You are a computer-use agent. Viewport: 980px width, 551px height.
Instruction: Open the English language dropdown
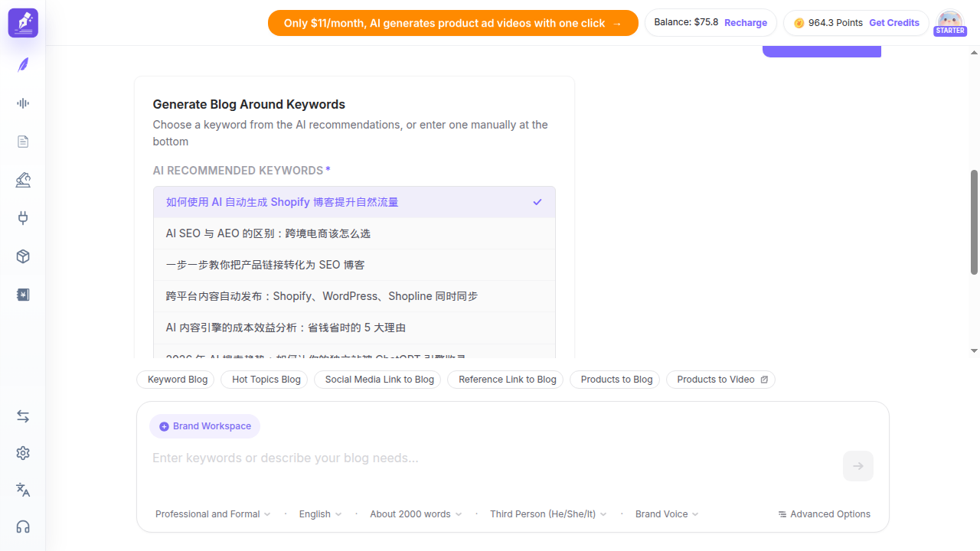coord(320,514)
